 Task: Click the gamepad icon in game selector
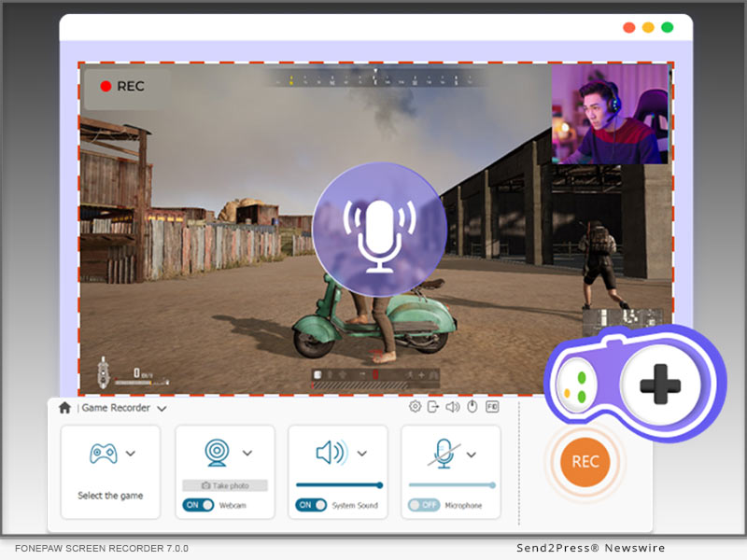(x=103, y=454)
